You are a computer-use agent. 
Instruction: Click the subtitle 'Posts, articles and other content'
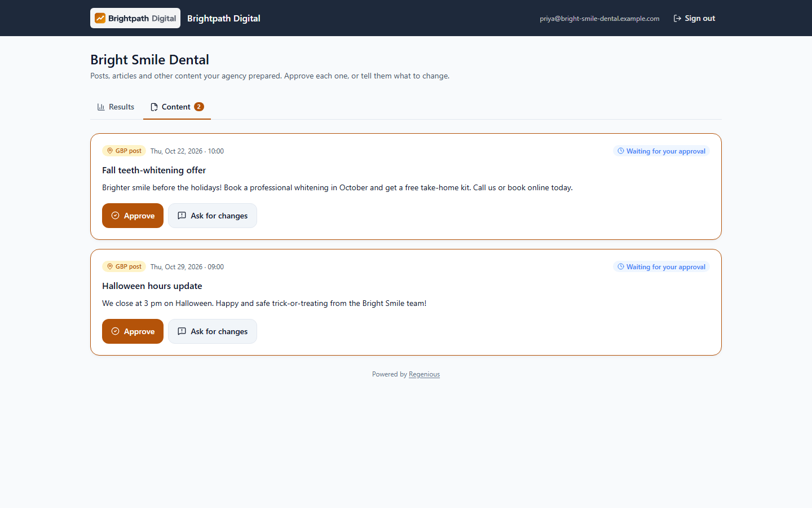270,76
